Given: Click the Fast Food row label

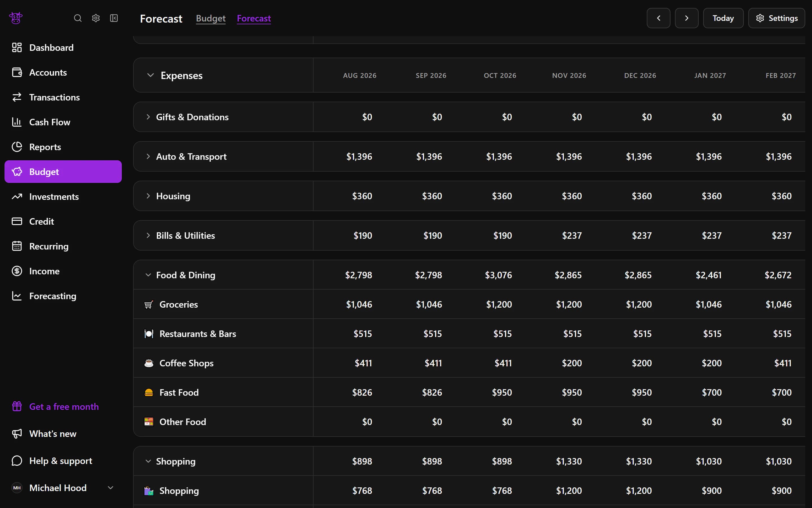Looking at the screenshot, I should coord(179,392).
